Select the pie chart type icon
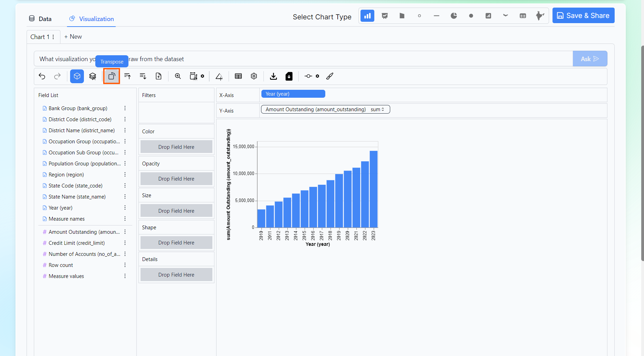Viewport: 644px width, 356px height. click(x=454, y=16)
